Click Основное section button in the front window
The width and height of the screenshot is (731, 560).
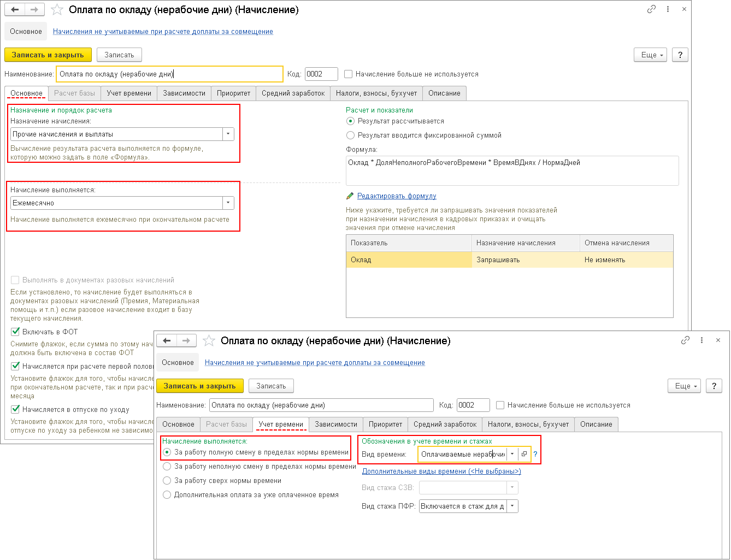[x=178, y=363]
